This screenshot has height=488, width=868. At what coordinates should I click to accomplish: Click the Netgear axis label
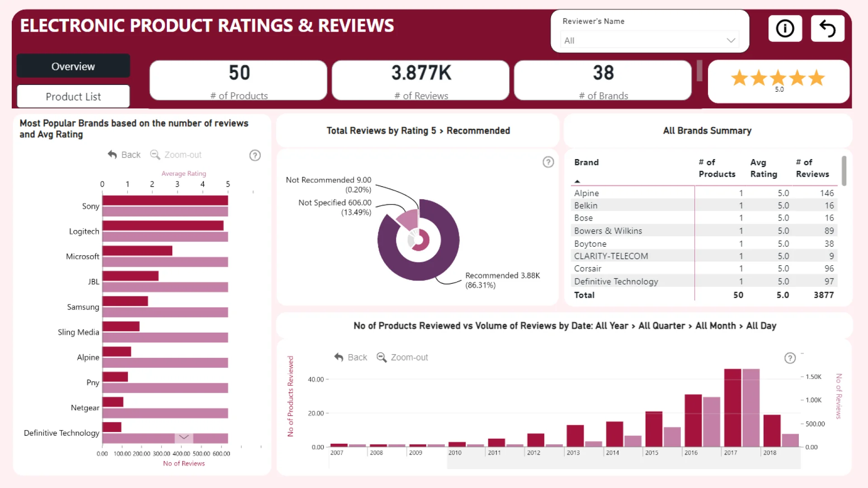pos(85,408)
